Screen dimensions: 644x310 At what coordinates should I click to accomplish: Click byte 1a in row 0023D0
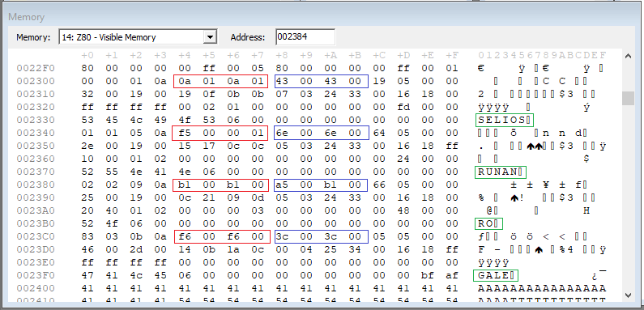(233, 249)
